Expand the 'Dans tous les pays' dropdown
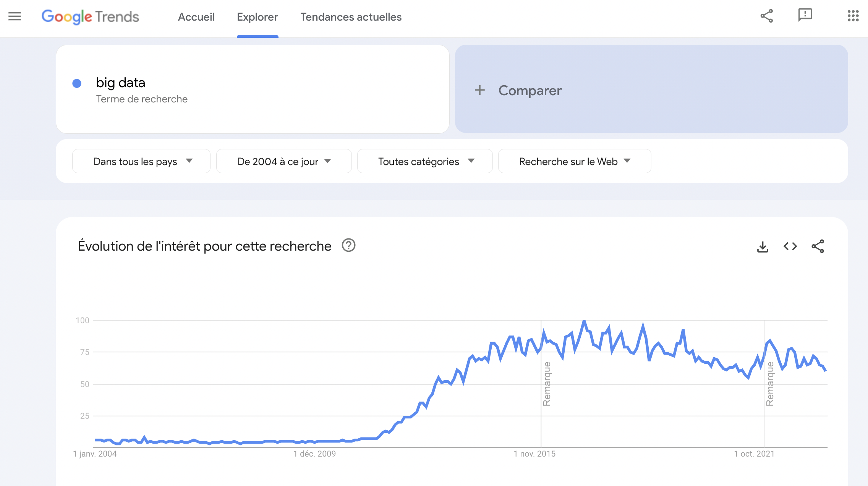This screenshot has width=868, height=486. [141, 161]
